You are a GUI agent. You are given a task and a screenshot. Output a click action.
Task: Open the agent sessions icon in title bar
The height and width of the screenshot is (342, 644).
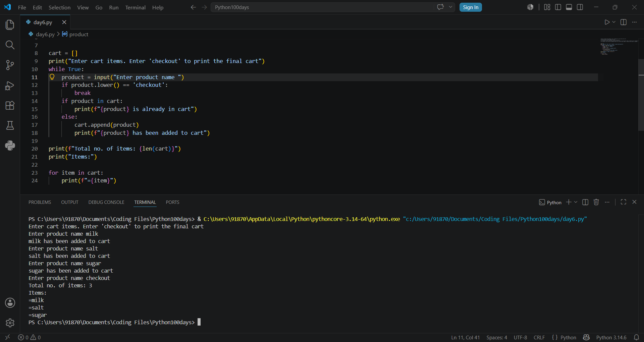point(530,7)
